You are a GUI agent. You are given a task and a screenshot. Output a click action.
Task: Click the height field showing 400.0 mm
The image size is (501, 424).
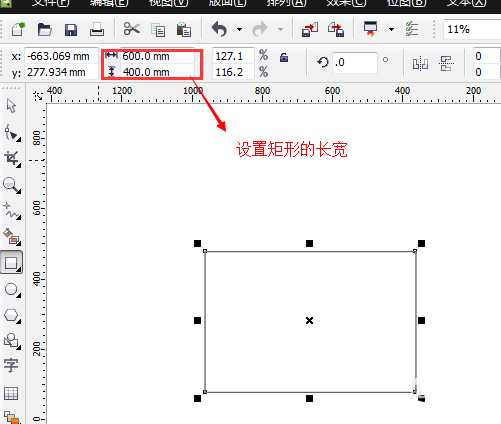(x=157, y=72)
